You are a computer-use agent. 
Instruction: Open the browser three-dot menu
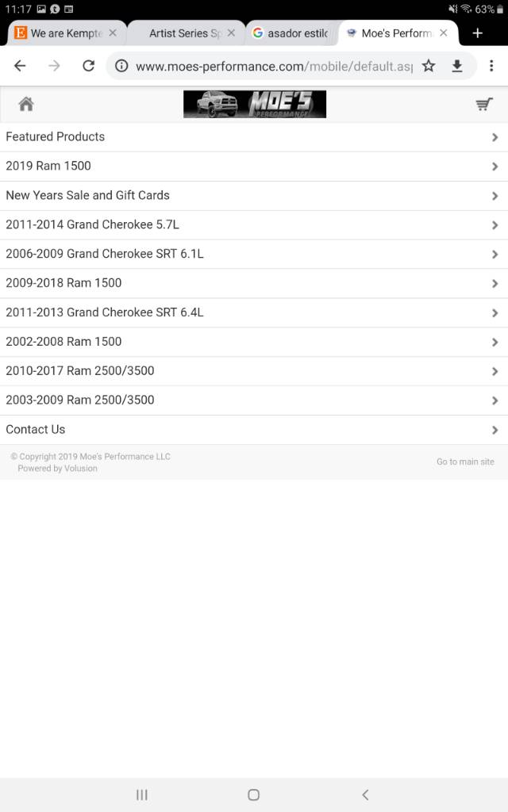(491, 66)
